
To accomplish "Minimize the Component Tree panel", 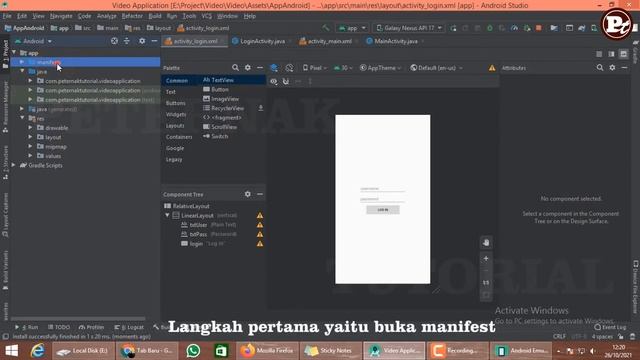I will click(x=260, y=194).
